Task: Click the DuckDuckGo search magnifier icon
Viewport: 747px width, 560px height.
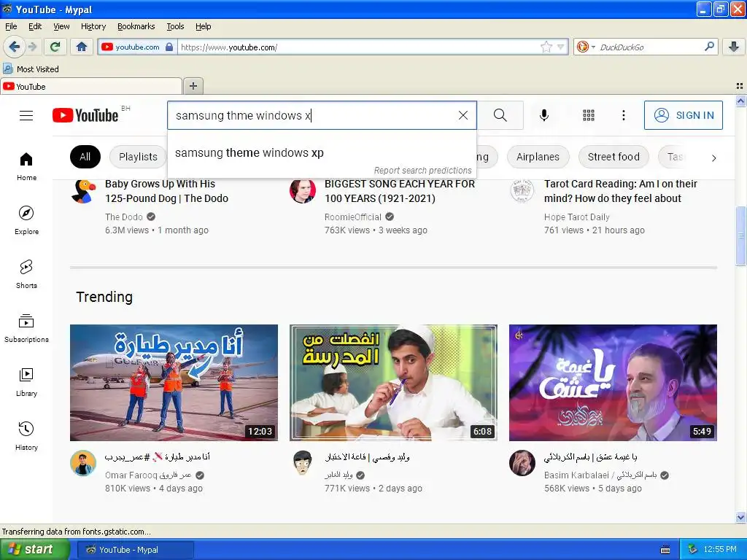Action: click(709, 47)
